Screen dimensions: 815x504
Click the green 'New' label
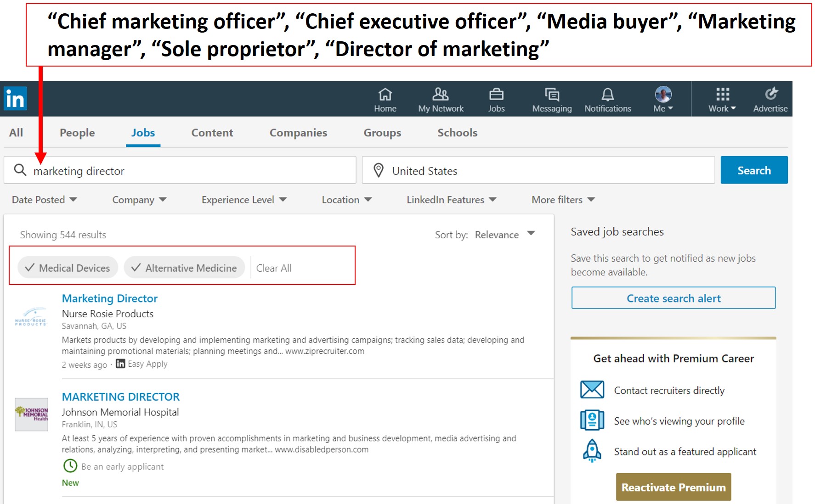point(70,482)
